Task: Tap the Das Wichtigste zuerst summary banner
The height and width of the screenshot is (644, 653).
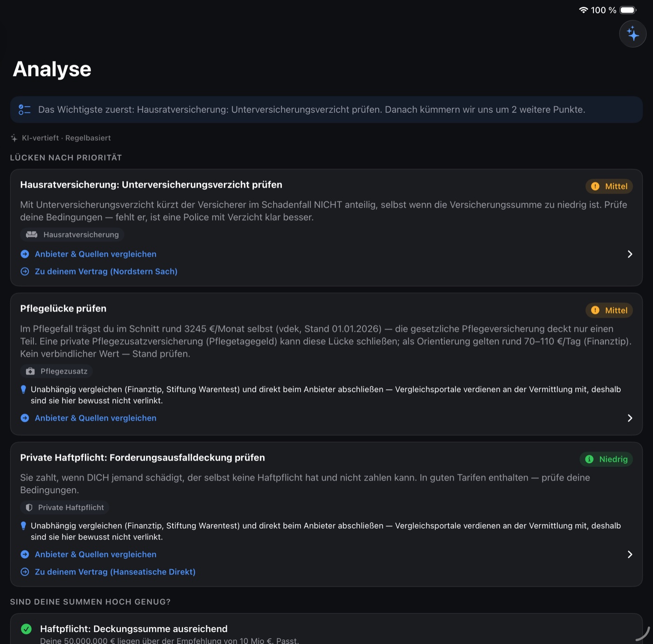Action: (x=326, y=110)
